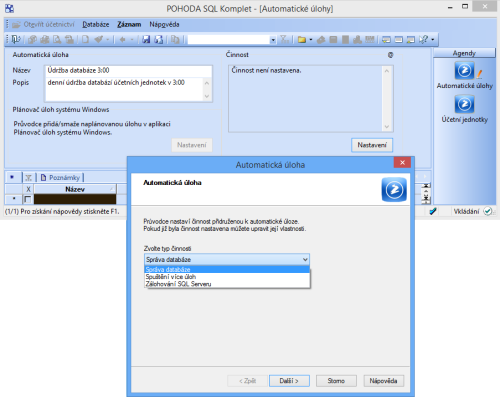This screenshot has width=500, height=397.
Task: Click the Agendy panel header
Action: point(464,53)
